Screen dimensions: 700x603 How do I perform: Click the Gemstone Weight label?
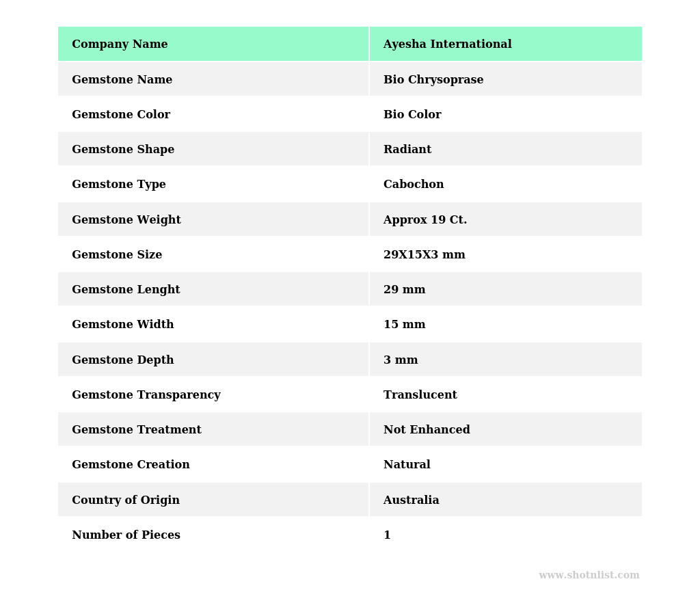[126, 220]
